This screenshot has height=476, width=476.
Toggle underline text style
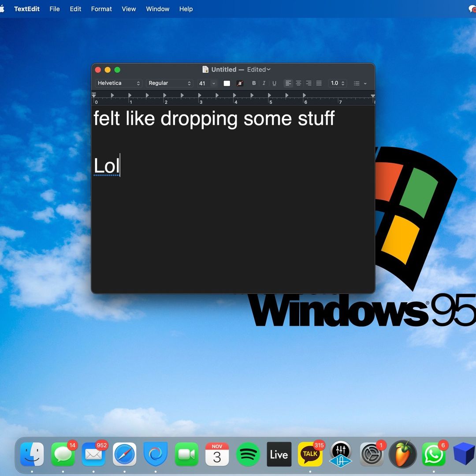pos(274,83)
